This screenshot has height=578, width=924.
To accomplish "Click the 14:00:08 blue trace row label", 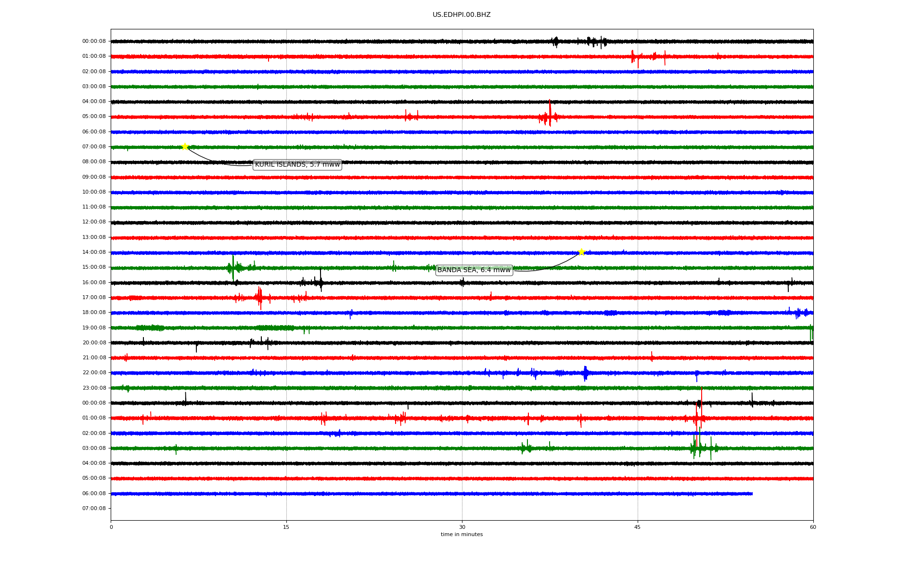I will pyautogui.click(x=94, y=252).
